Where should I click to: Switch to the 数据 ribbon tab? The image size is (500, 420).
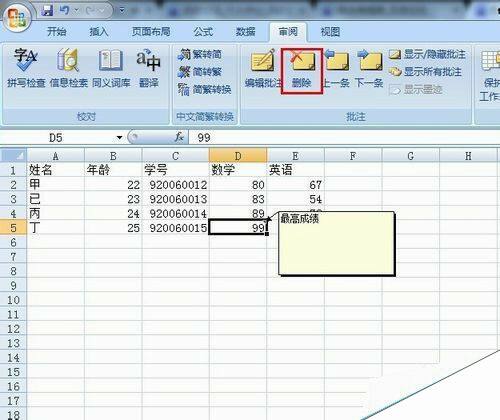coord(246,32)
